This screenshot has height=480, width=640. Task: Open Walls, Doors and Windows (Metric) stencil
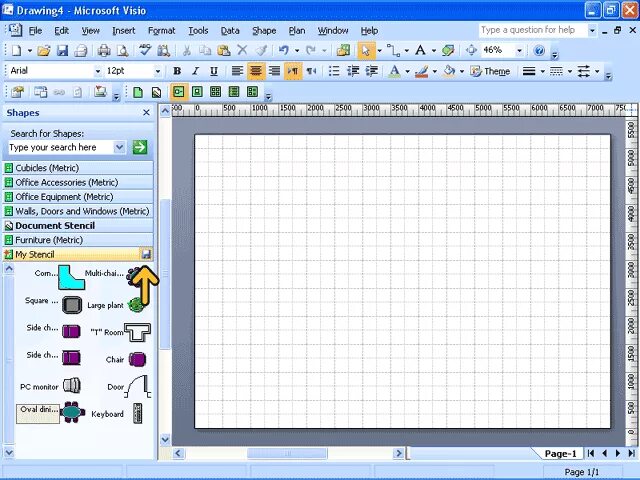pos(78,211)
